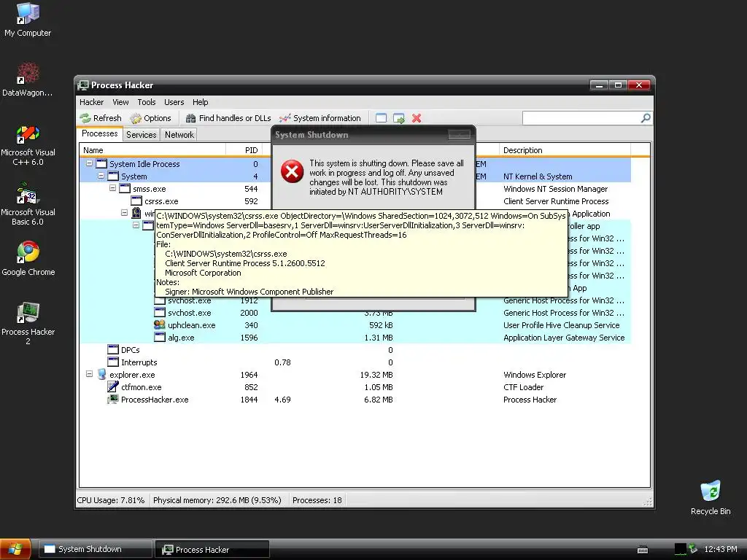Click the 1.31 MB memory cell for alg.exe
Viewport: 747px width, 560px height.
click(x=379, y=337)
